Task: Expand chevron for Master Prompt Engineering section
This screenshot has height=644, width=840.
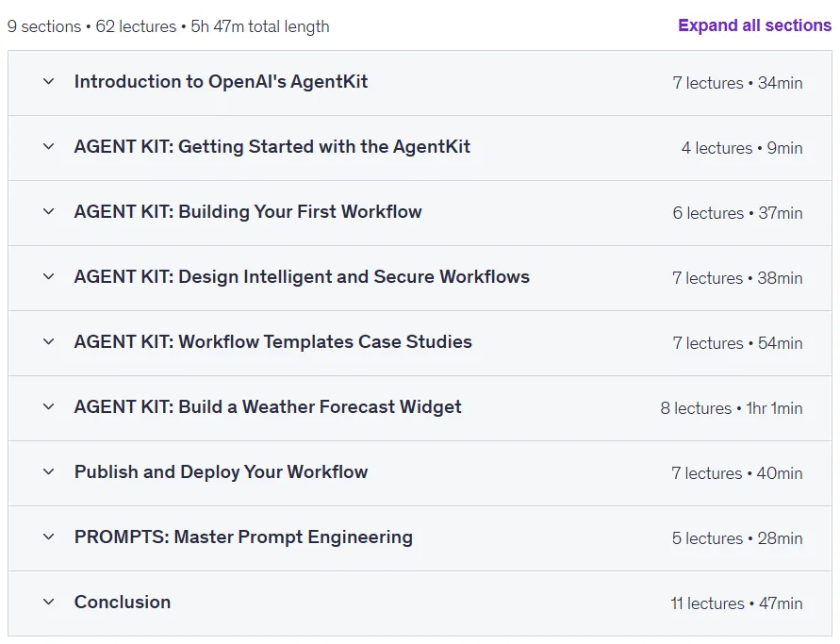Action: tap(48, 537)
